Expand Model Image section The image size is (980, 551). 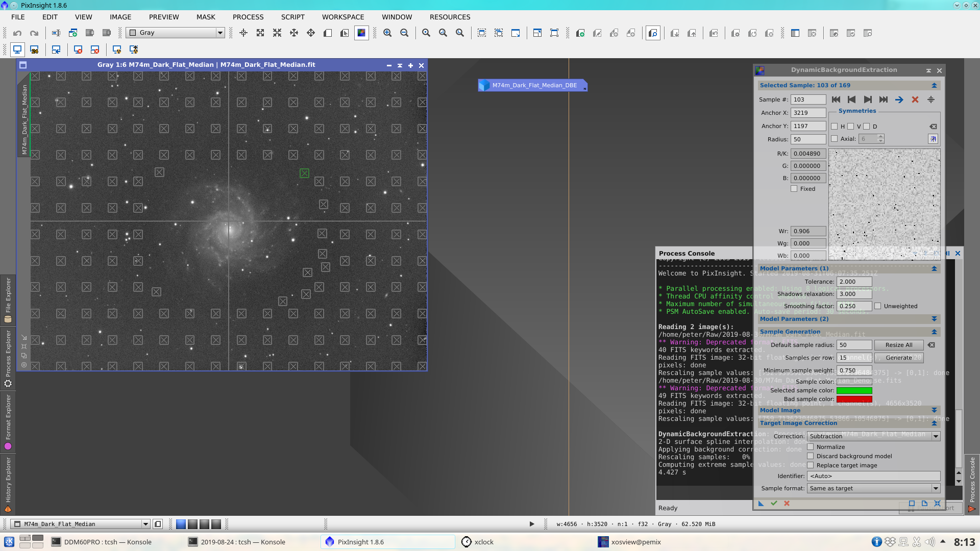point(934,410)
